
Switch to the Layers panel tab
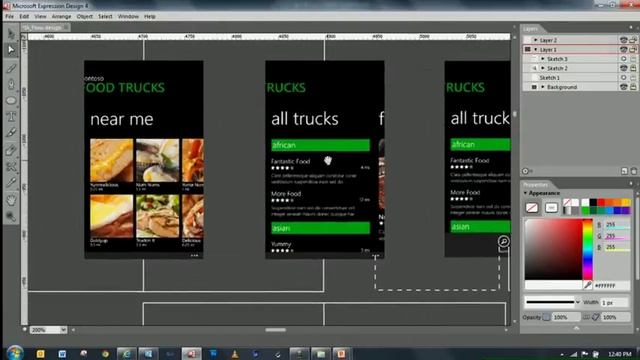tap(531, 29)
